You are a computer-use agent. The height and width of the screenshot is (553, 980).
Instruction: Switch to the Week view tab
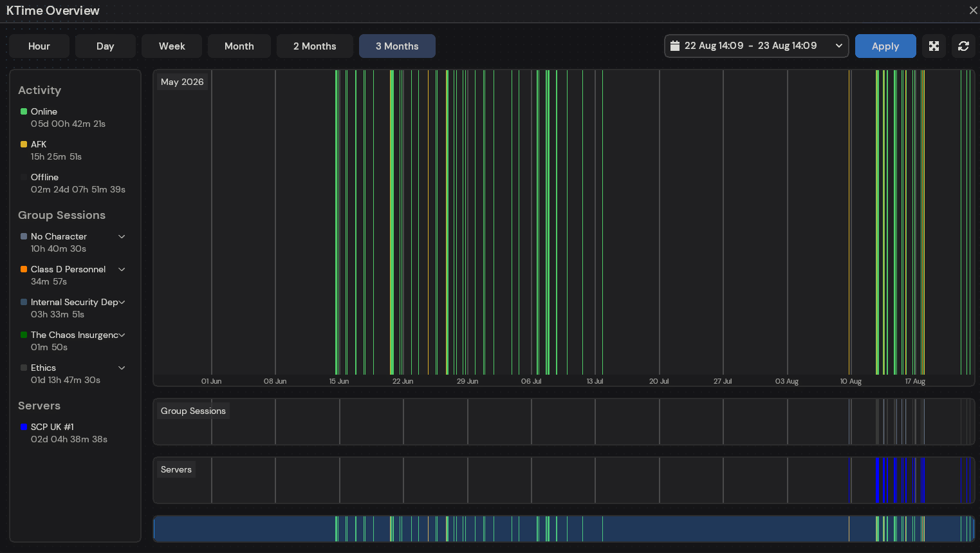172,46
